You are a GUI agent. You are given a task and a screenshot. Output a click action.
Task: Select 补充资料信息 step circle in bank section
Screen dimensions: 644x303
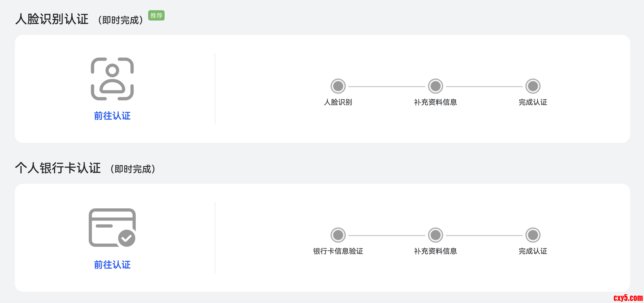pyautogui.click(x=436, y=235)
